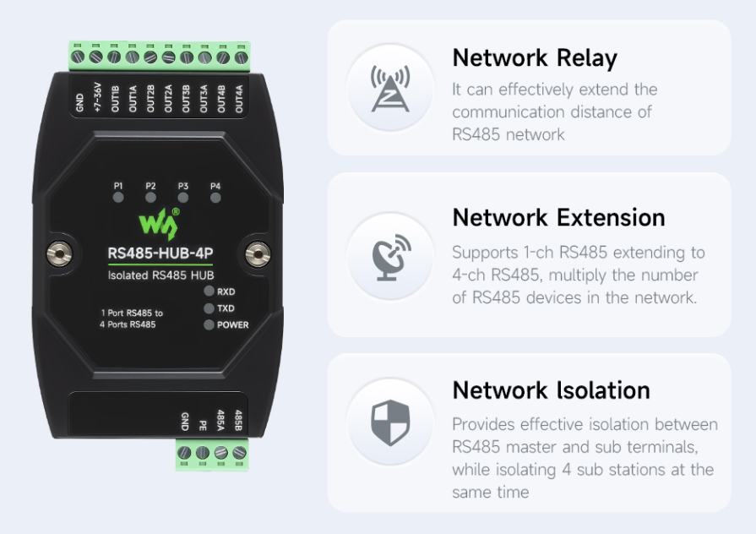Click the OUT4A terminal label
Image resolution: width=756 pixels, height=534 pixels.
click(239, 99)
